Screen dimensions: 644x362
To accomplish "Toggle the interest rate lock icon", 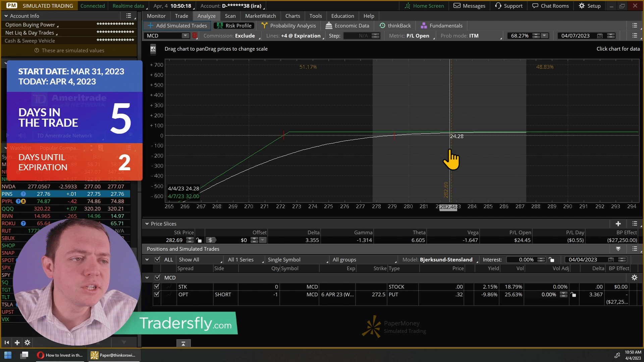I will (x=551, y=259).
